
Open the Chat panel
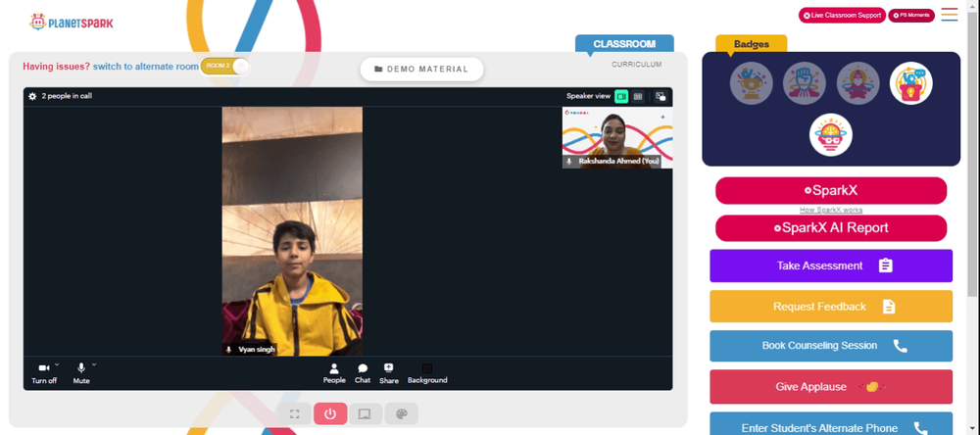pos(363,373)
